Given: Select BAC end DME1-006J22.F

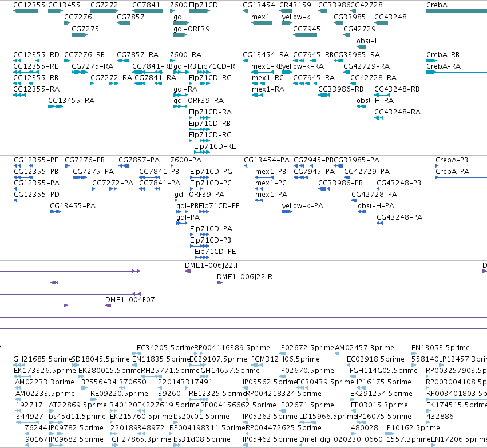Looking at the screenshot, I should tap(212, 265).
